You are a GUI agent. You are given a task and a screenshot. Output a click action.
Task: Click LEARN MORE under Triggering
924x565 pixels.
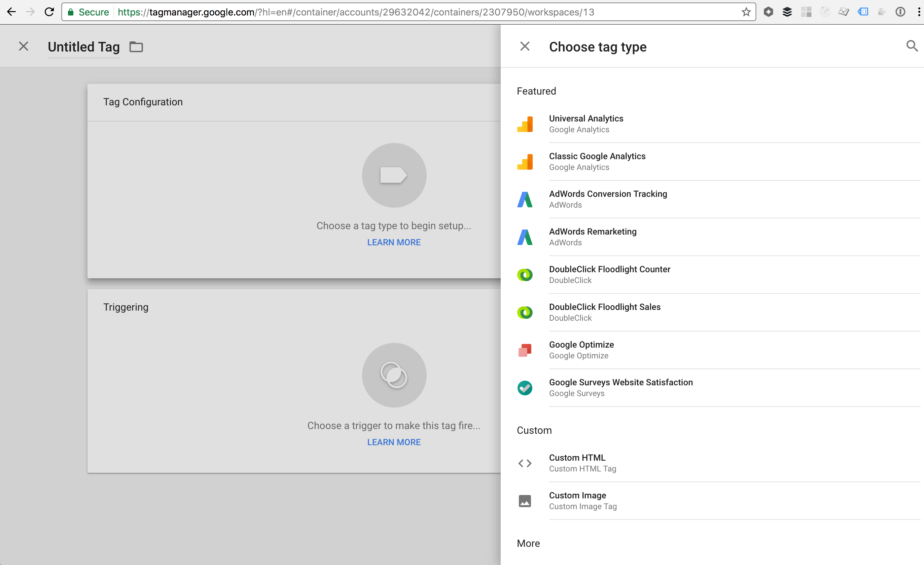pos(394,442)
